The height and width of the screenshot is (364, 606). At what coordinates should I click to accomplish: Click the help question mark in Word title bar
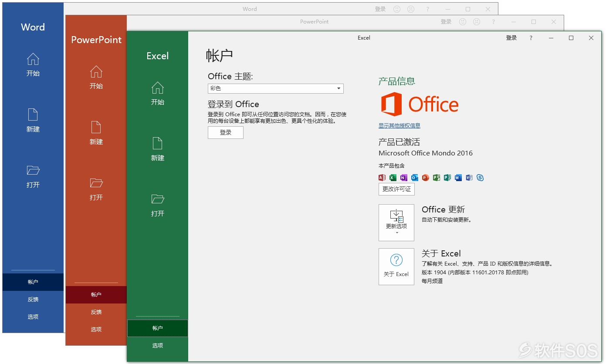pyautogui.click(x=428, y=9)
